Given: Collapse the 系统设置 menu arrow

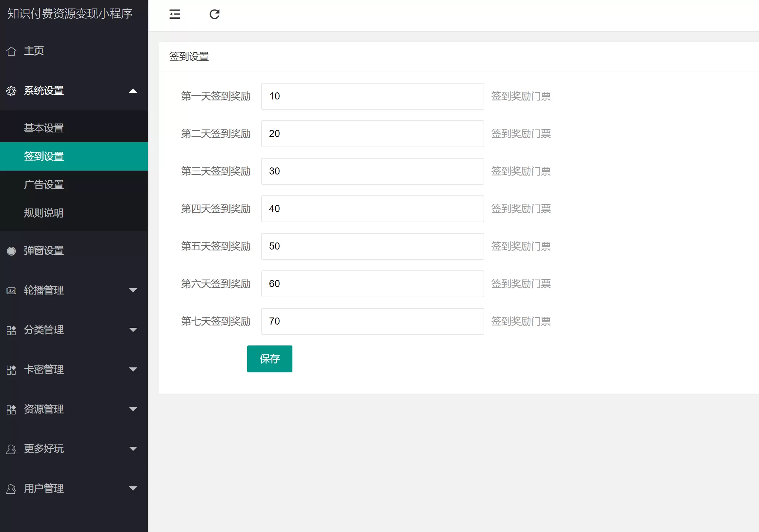Looking at the screenshot, I should point(133,91).
